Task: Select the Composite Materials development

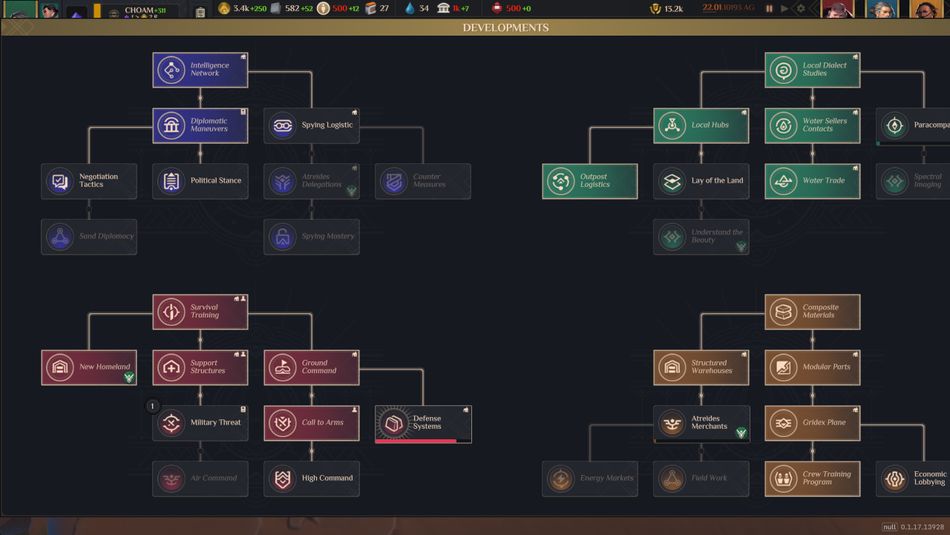Action: (812, 311)
